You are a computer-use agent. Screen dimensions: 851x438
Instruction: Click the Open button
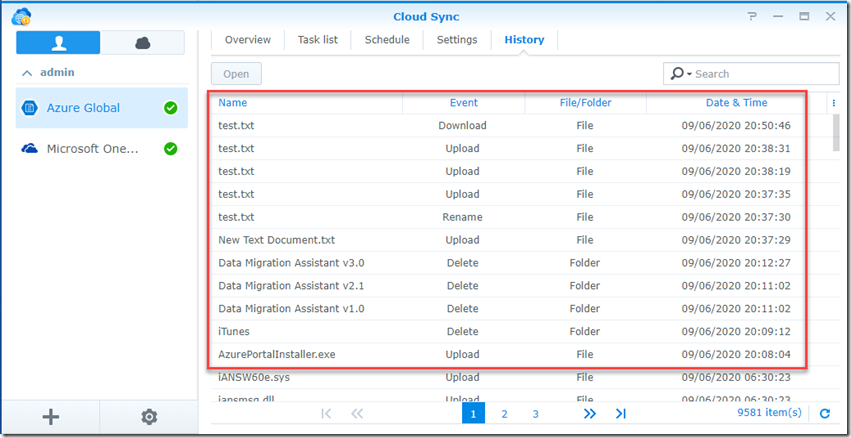pyautogui.click(x=236, y=74)
